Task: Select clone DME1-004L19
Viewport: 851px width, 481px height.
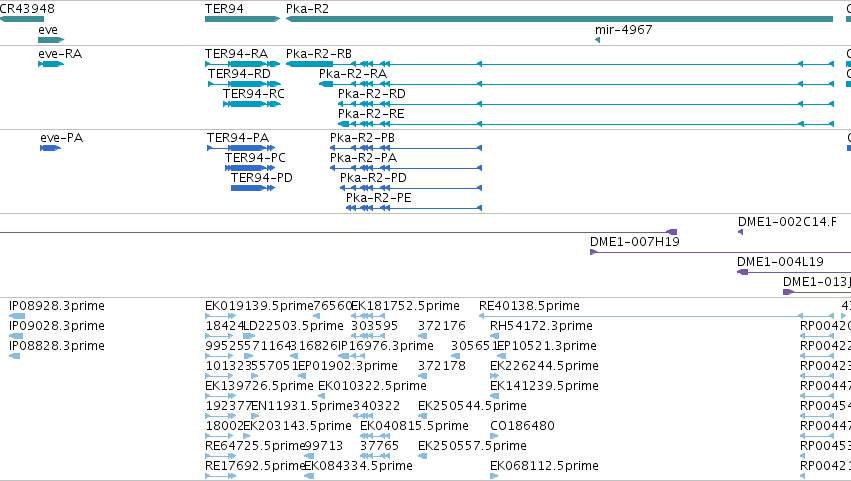Action: tap(780, 262)
